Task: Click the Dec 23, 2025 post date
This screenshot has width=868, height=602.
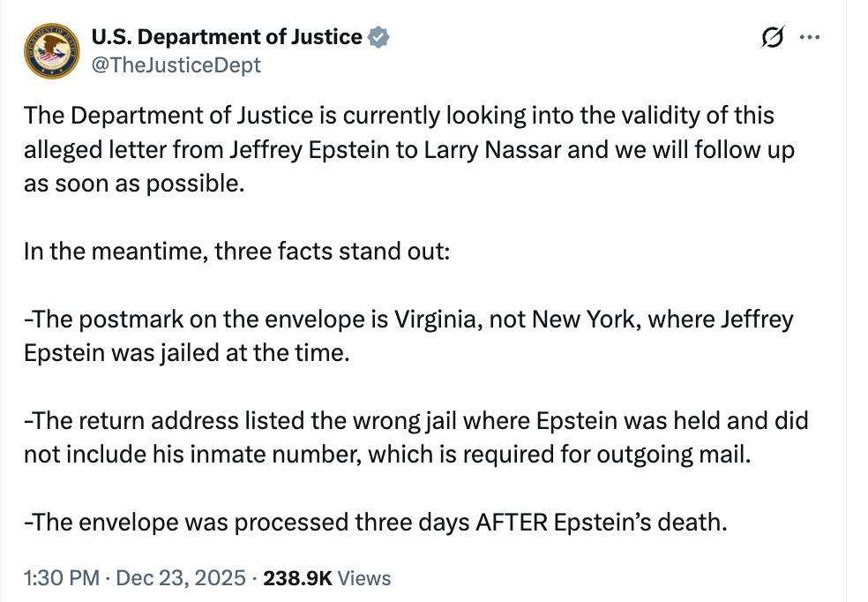Action: [x=181, y=578]
